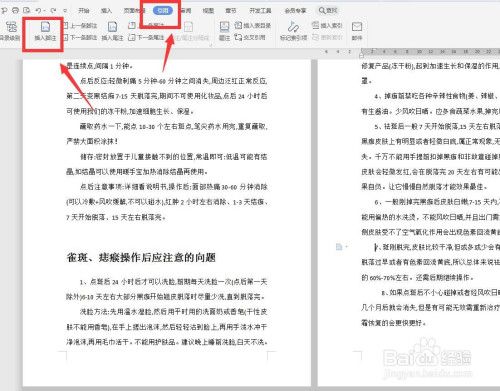Click the 题注 (Caption) icon
Image resolution: width=500 pixels, height=391 pixels.
point(224,27)
